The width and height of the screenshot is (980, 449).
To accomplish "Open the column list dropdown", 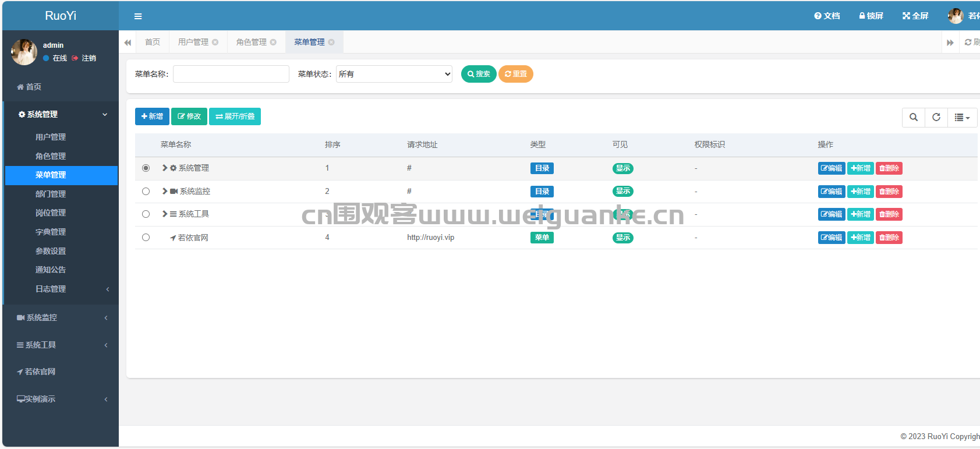I will [x=962, y=117].
